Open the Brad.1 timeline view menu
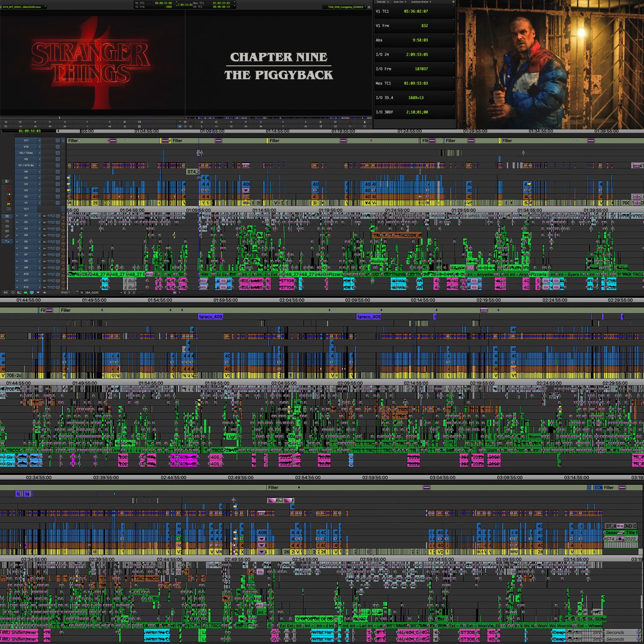 click(x=65, y=293)
